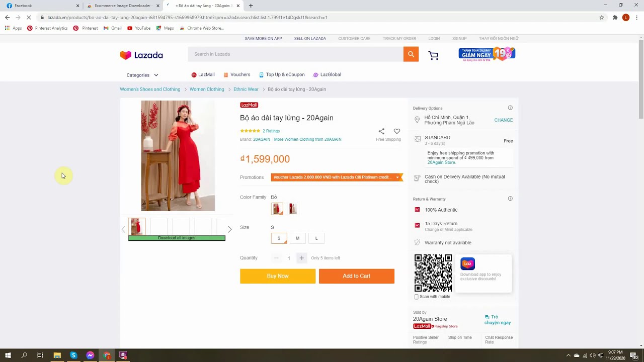
Task: Open Top Up & eCoupon menu item
Action: pos(282,74)
